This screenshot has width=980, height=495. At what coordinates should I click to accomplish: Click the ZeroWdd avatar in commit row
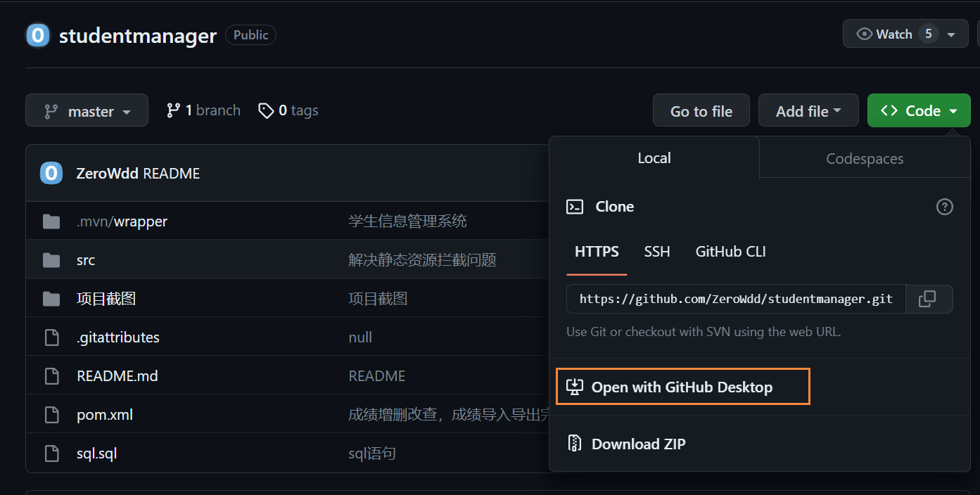(51, 173)
